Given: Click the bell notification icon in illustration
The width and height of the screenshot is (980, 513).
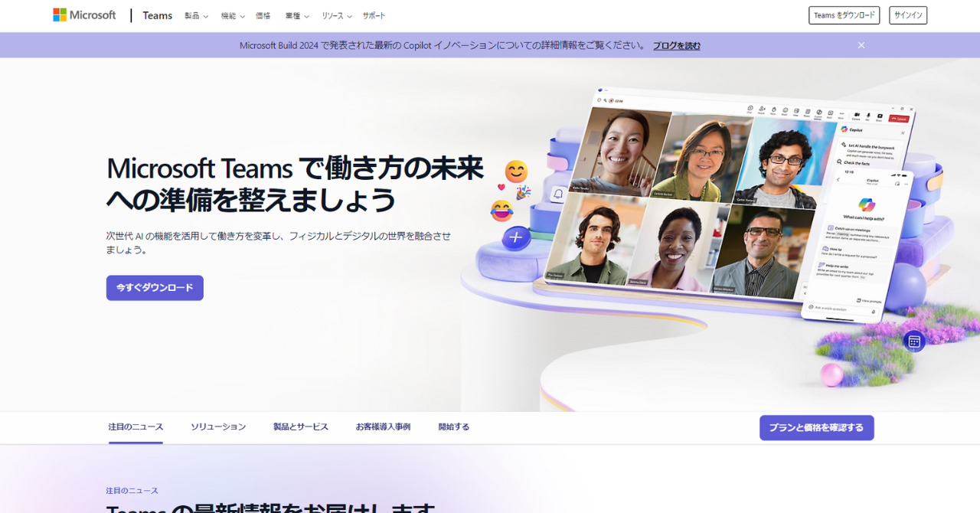Looking at the screenshot, I should tap(558, 195).
